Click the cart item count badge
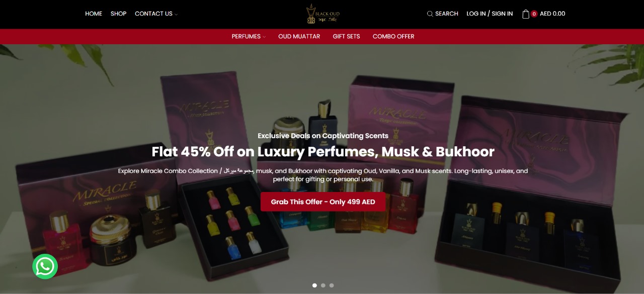Image resolution: width=644 pixels, height=294 pixels. tap(534, 14)
